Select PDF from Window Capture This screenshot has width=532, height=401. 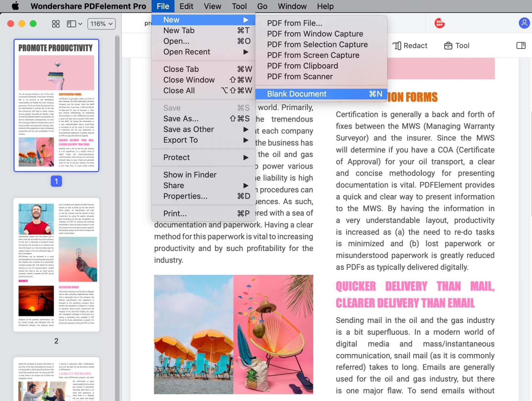pyautogui.click(x=315, y=33)
